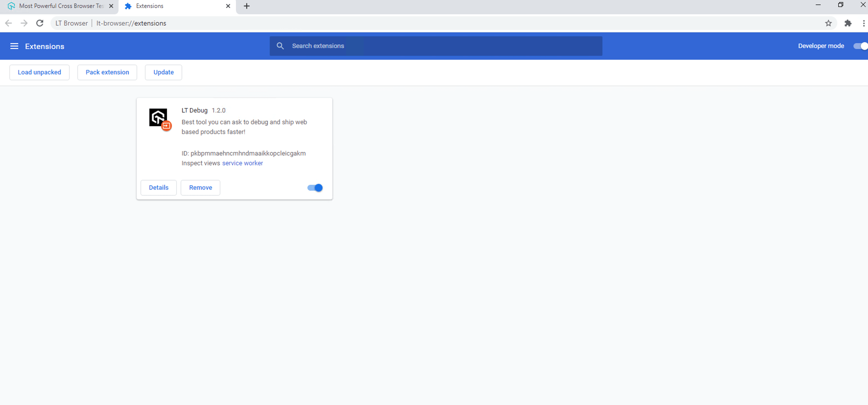Click the refresh page icon

pos(39,23)
